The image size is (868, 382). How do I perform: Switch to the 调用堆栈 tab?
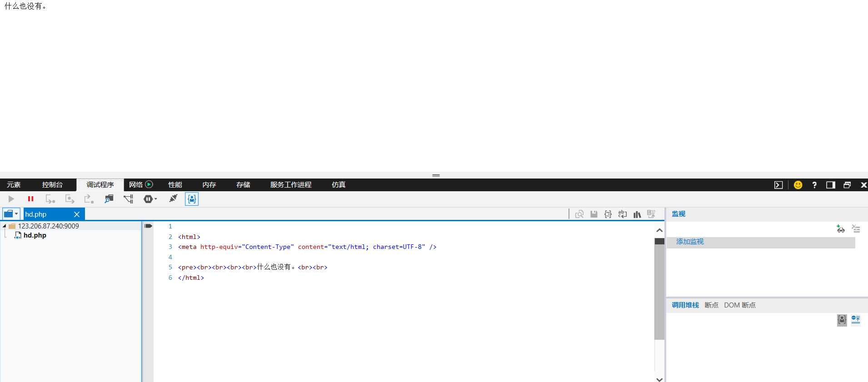[685, 305]
